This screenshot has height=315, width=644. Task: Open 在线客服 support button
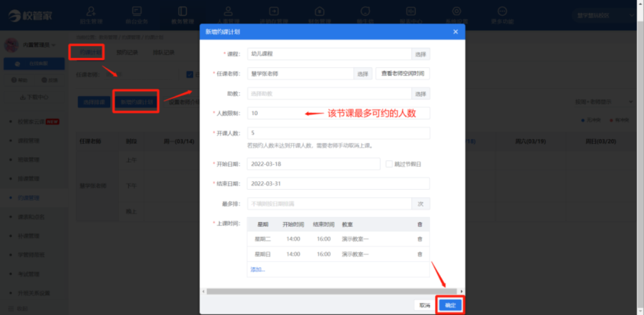click(x=34, y=64)
